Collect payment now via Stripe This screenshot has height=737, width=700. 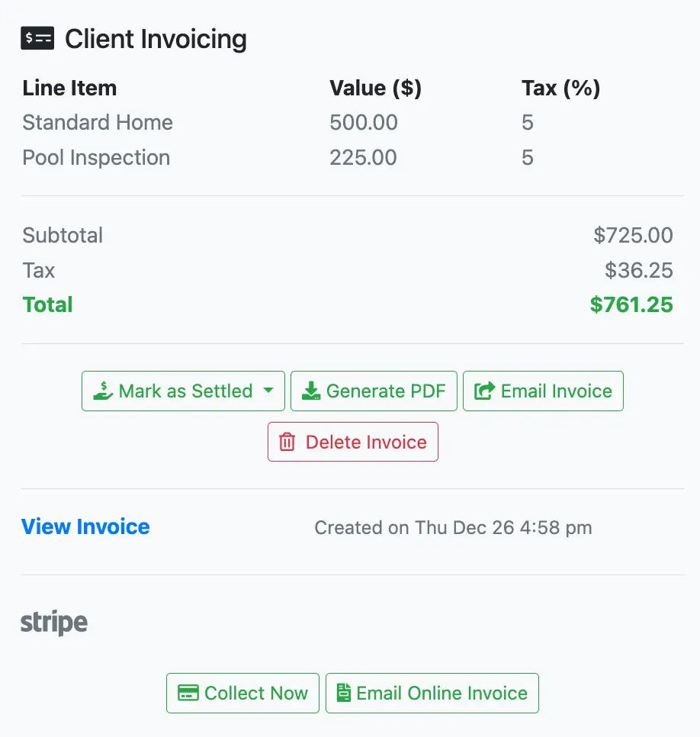(x=242, y=694)
